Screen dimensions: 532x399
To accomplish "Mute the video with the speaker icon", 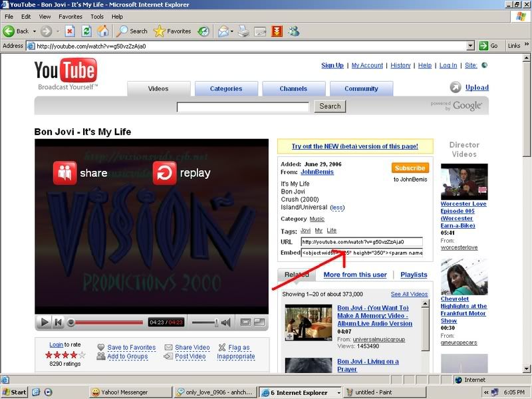I will click(x=226, y=323).
